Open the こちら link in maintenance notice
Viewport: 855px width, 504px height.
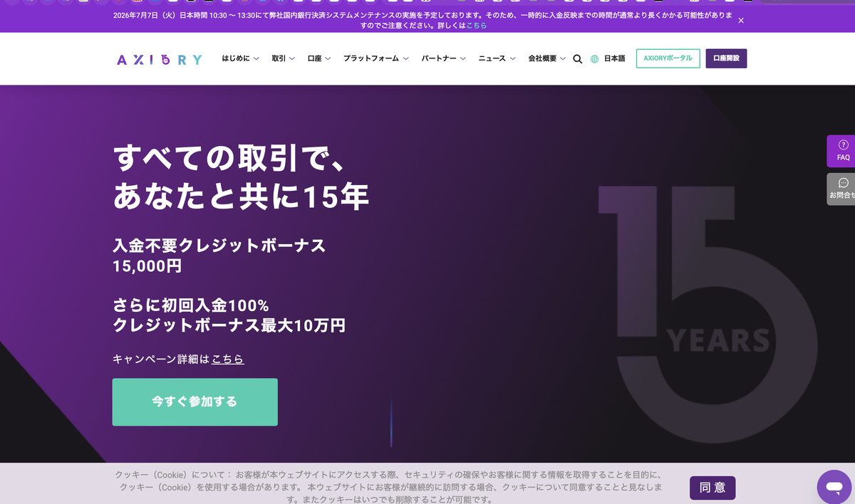[x=477, y=25]
